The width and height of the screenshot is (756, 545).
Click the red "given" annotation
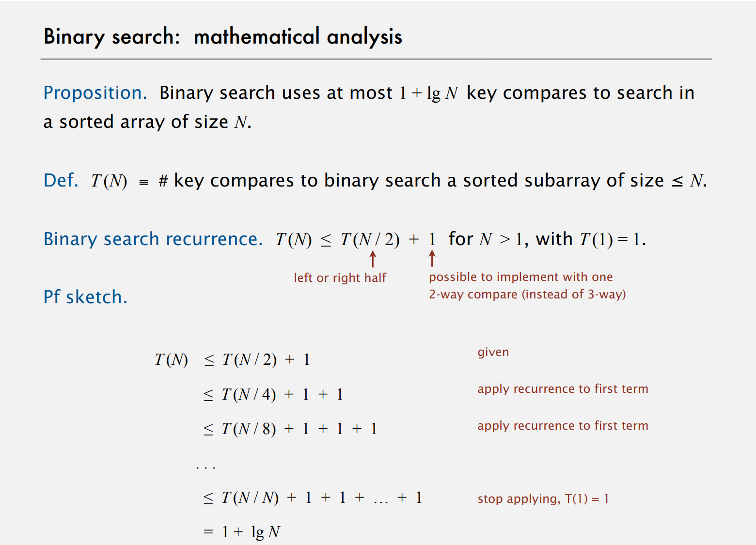493,352
